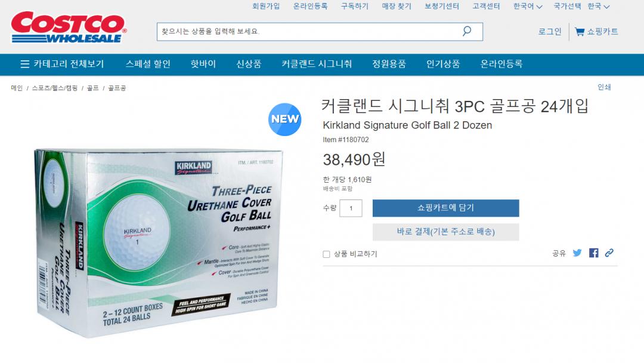Click the 인쇄 print link
Image resolution: width=644 pixels, height=363 pixels.
click(604, 87)
